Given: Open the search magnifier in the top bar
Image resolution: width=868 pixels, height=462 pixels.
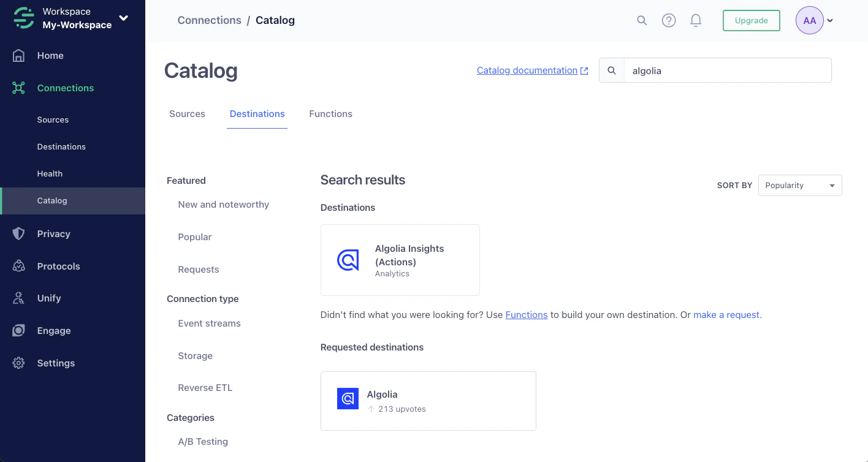Looking at the screenshot, I should (641, 20).
